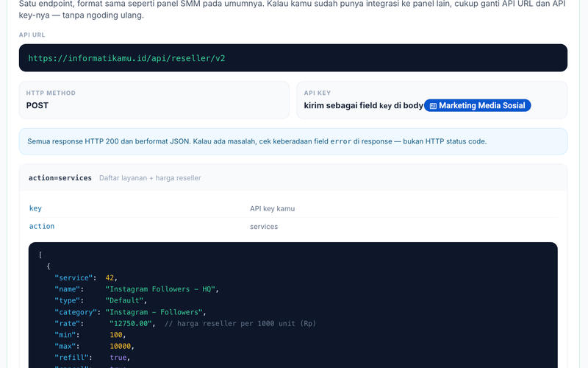
Task: Click the API key kamu description
Action: coord(272,208)
